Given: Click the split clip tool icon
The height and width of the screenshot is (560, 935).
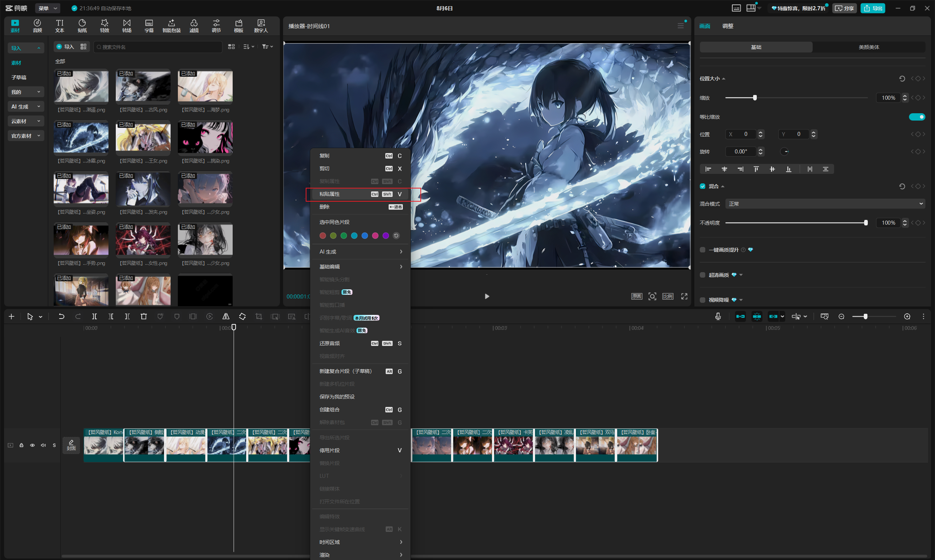Looking at the screenshot, I should (x=94, y=317).
